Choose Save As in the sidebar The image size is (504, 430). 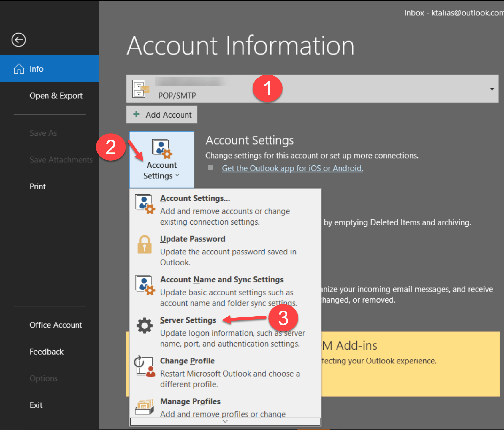(43, 133)
